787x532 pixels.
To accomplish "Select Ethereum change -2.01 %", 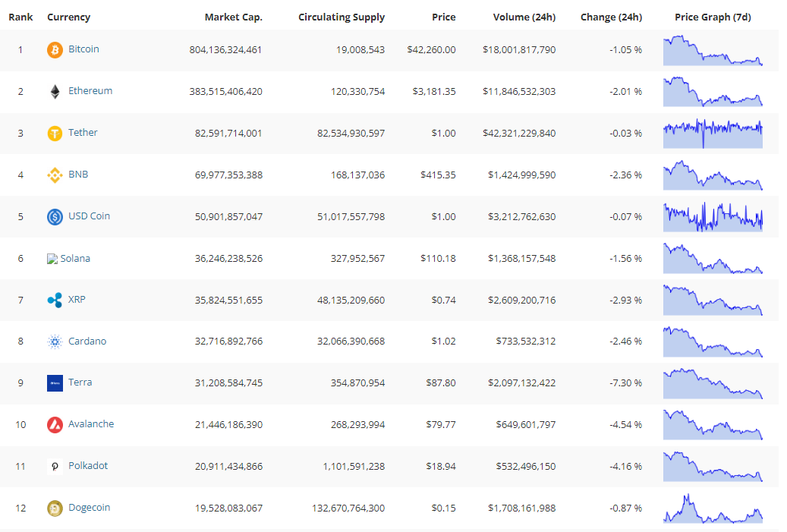I will point(626,91).
